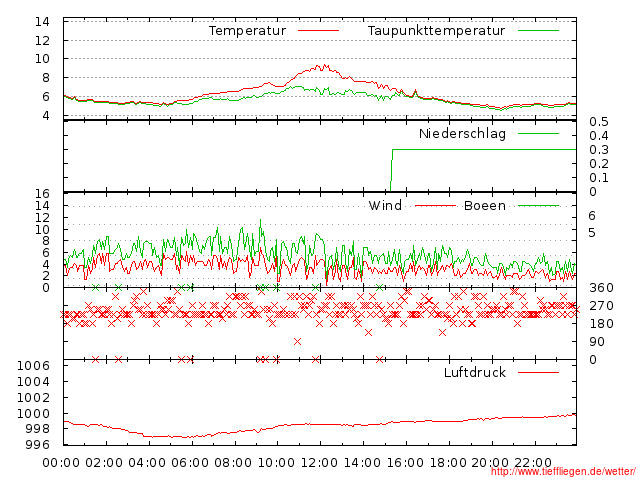Click the 04:00 time axis label

coord(147,463)
